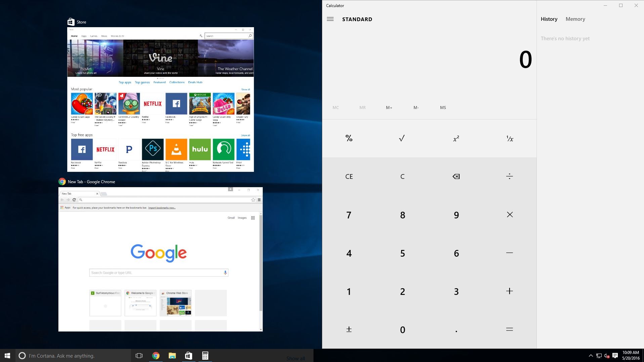Open Task View from the taskbar

pos(139,356)
